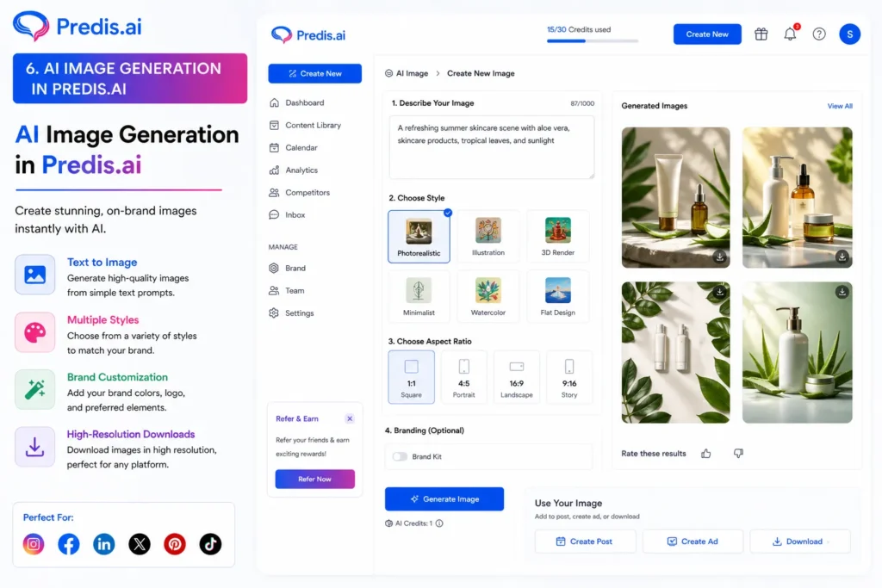
Task: Open the notifications bell
Action: click(x=791, y=34)
